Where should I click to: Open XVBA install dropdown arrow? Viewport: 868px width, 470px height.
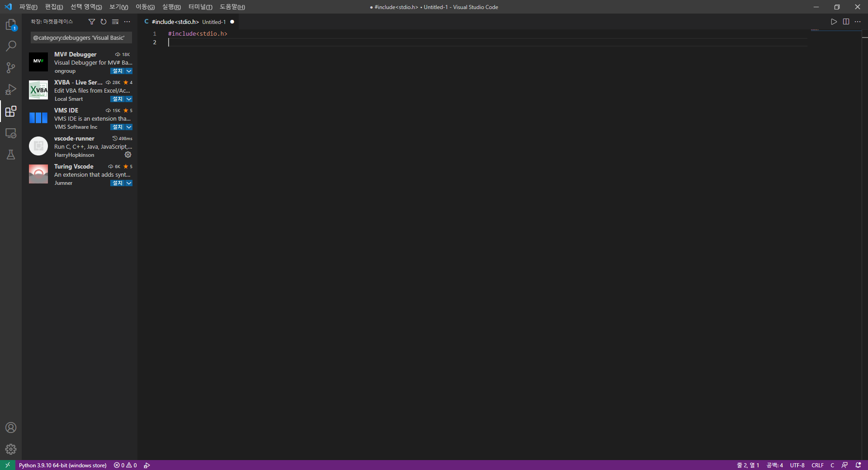click(129, 99)
